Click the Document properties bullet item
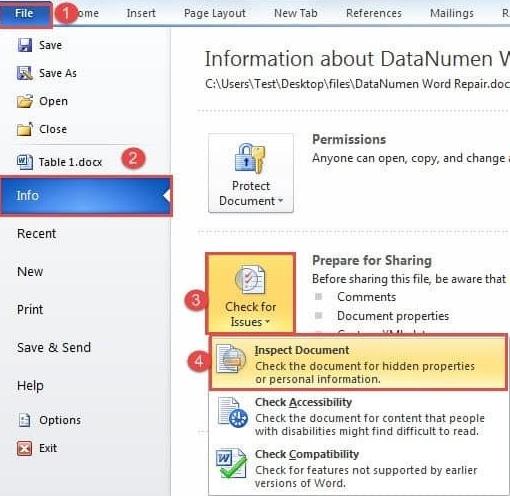This screenshot has width=510, height=496. [393, 316]
